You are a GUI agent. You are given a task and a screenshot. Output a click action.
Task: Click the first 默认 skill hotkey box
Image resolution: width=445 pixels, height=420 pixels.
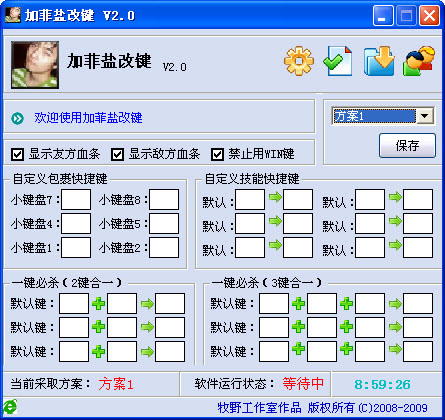pos(250,200)
